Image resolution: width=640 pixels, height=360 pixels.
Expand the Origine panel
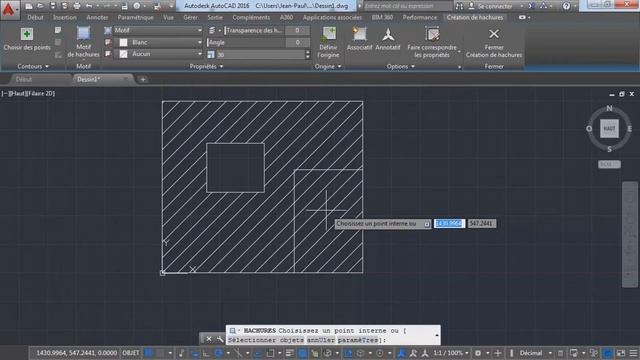pyautogui.click(x=328, y=66)
